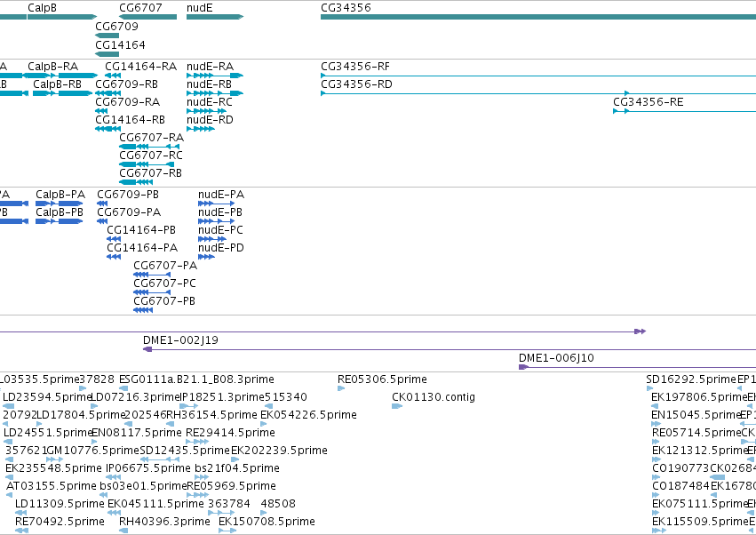
Task: Select protein CG6707-PC
Action: (165, 283)
